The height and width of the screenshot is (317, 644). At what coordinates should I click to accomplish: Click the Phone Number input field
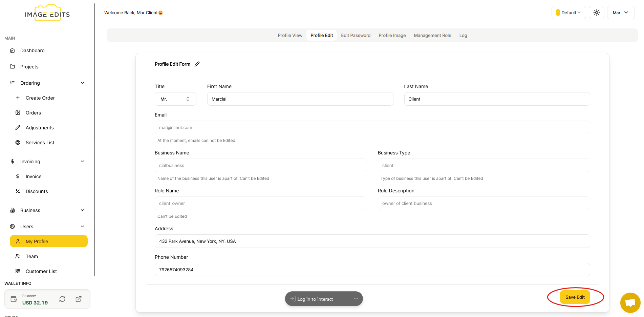[x=372, y=270]
